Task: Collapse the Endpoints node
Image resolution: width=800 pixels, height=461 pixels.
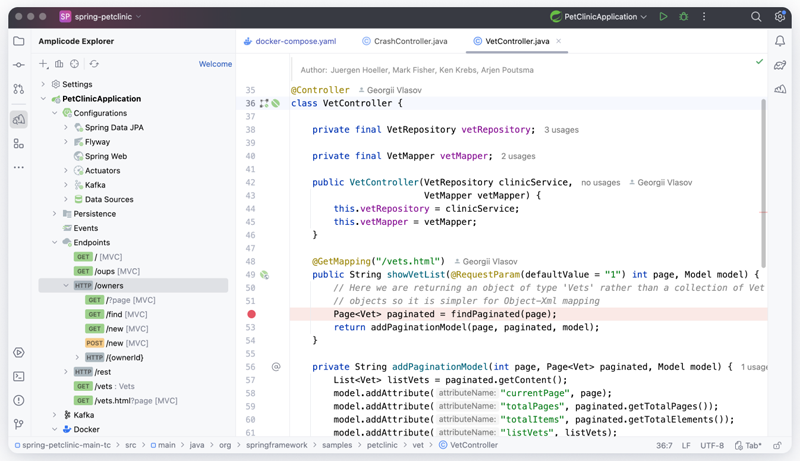Action: pos(55,242)
